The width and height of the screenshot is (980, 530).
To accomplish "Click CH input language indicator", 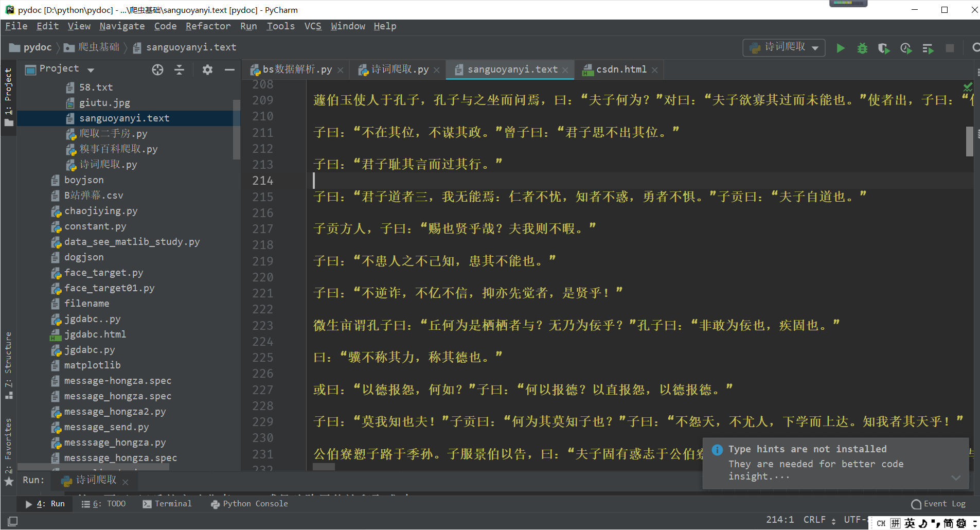I will click(x=881, y=523).
